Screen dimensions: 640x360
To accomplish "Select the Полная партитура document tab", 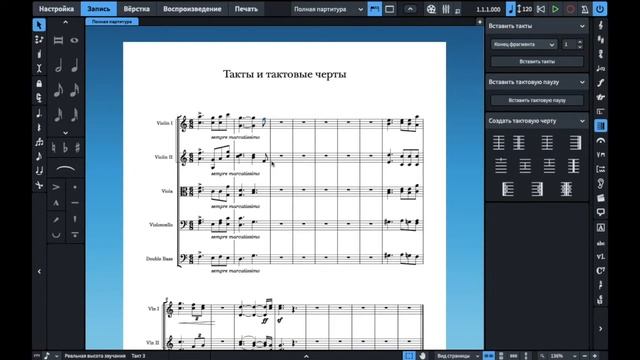I will point(112,22).
